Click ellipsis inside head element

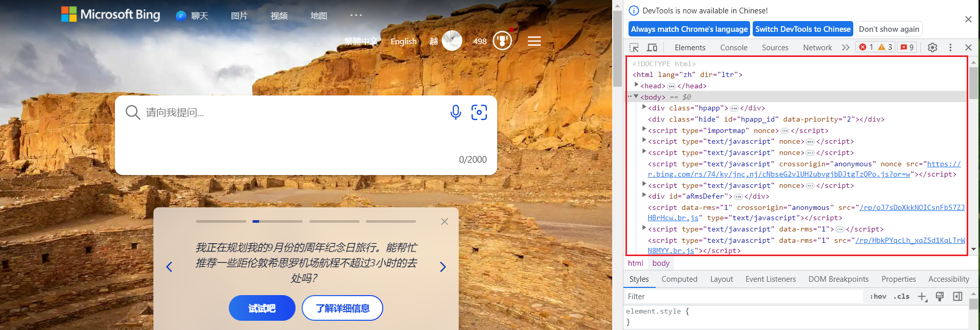point(671,86)
